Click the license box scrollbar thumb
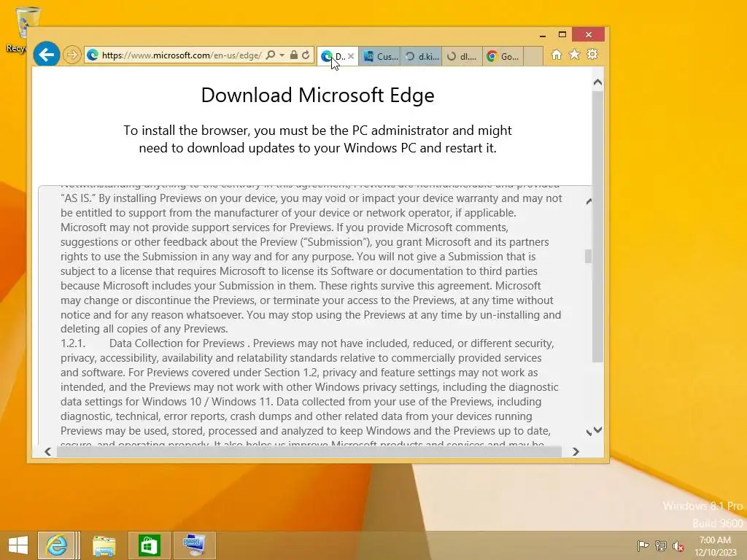The width and height of the screenshot is (747, 560). [x=589, y=256]
